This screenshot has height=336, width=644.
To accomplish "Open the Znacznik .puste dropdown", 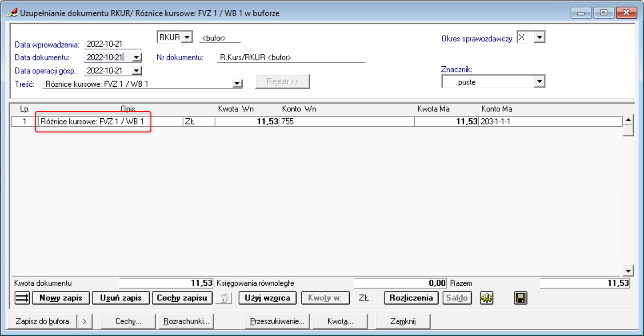I will [x=540, y=82].
